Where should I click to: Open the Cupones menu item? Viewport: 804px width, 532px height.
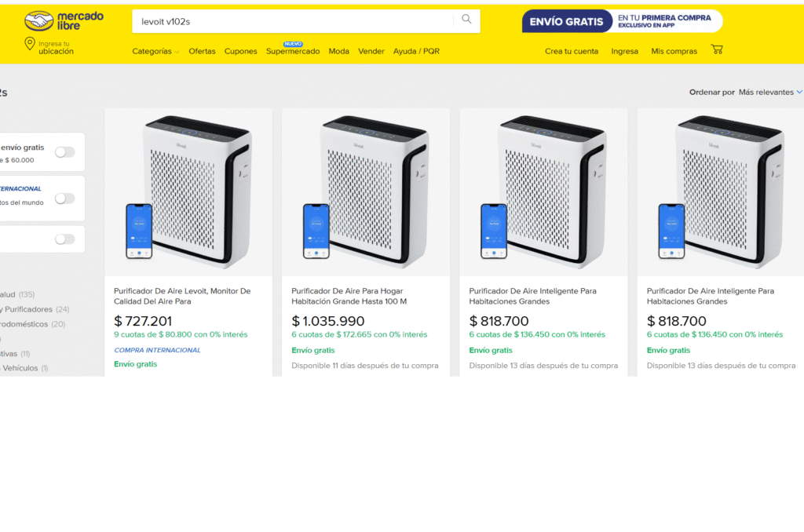(240, 52)
